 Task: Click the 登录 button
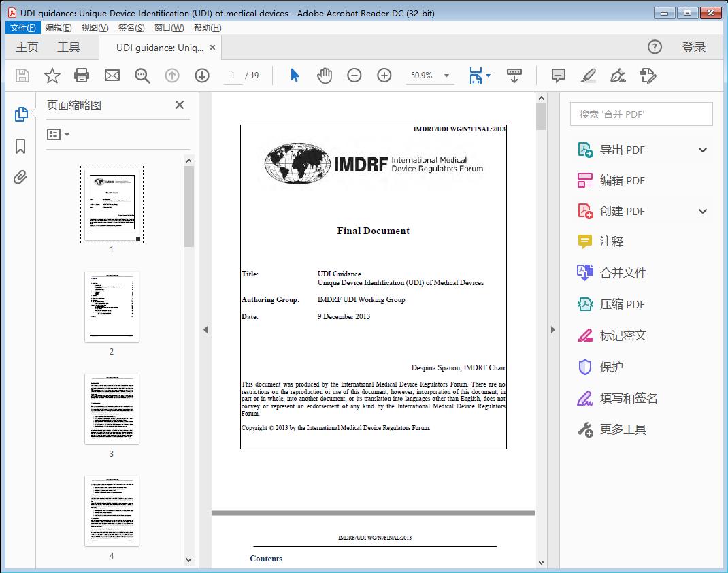pos(694,47)
